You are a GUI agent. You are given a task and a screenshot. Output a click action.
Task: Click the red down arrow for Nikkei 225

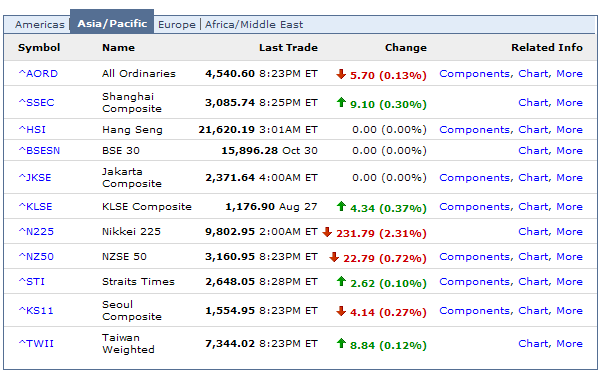(327, 232)
